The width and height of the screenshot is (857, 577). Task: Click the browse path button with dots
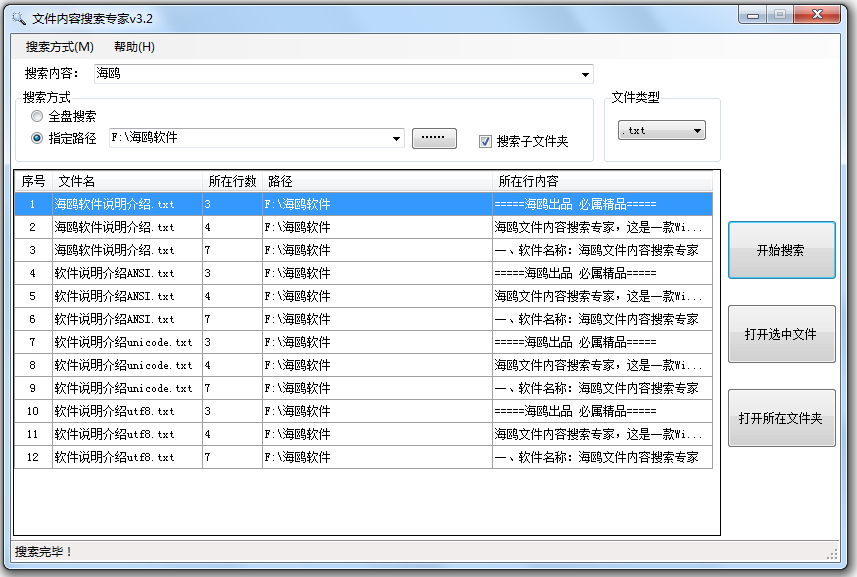tap(434, 139)
